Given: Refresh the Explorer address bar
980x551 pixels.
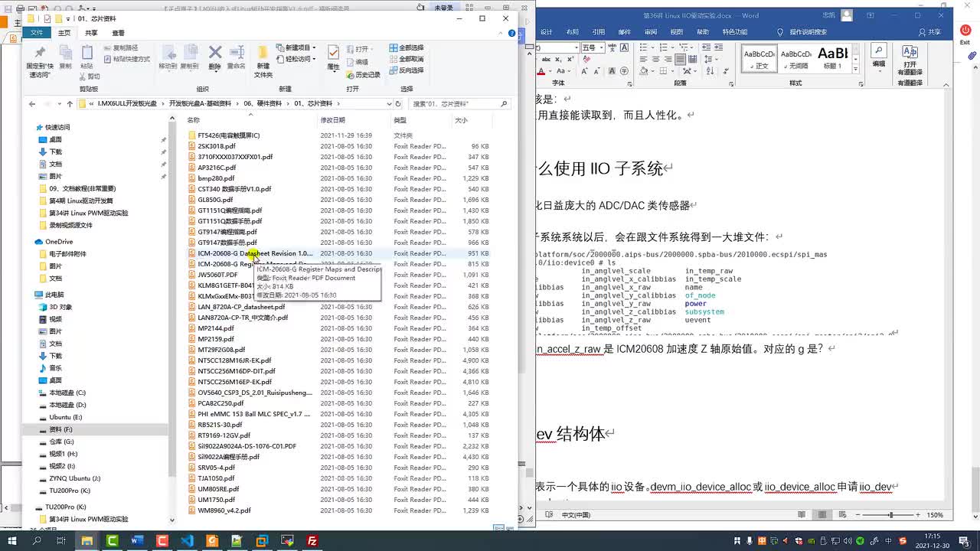Looking at the screenshot, I should (x=398, y=103).
